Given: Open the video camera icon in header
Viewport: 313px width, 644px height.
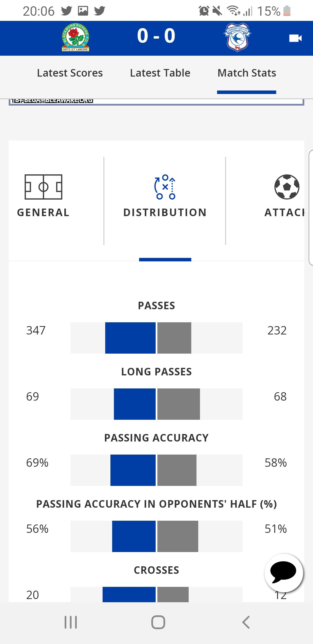Looking at the screenshot, I should click(295, 38).
